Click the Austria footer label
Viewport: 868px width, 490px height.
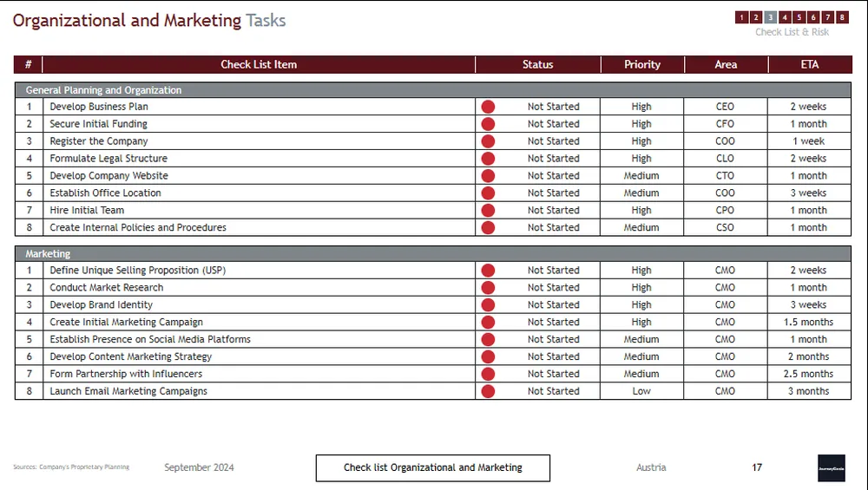651,467
